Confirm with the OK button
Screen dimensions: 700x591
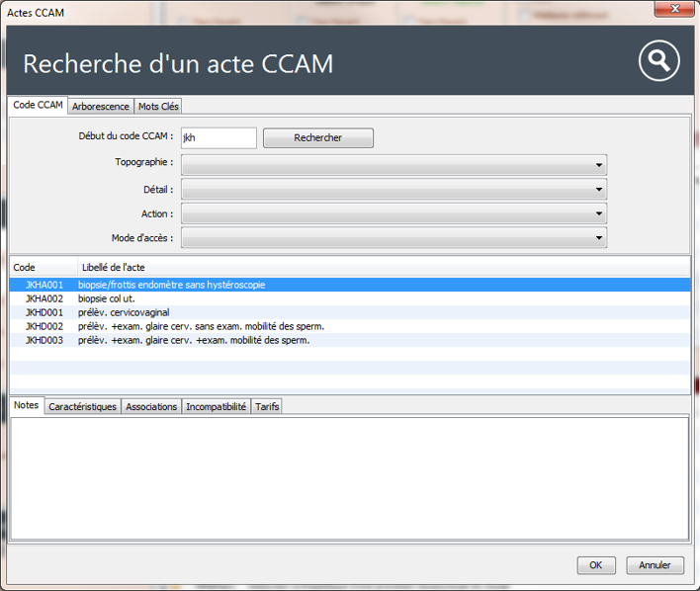pos(595,565)
